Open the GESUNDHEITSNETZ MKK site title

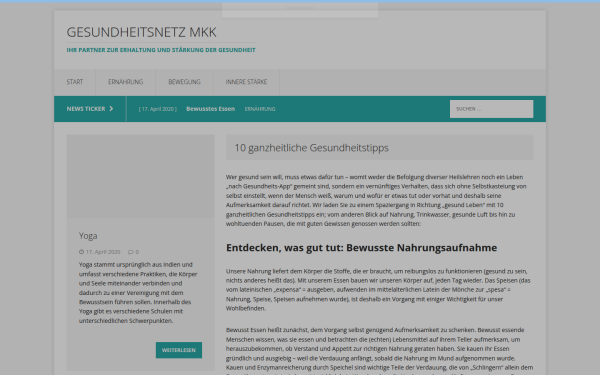tap(142, 32)
